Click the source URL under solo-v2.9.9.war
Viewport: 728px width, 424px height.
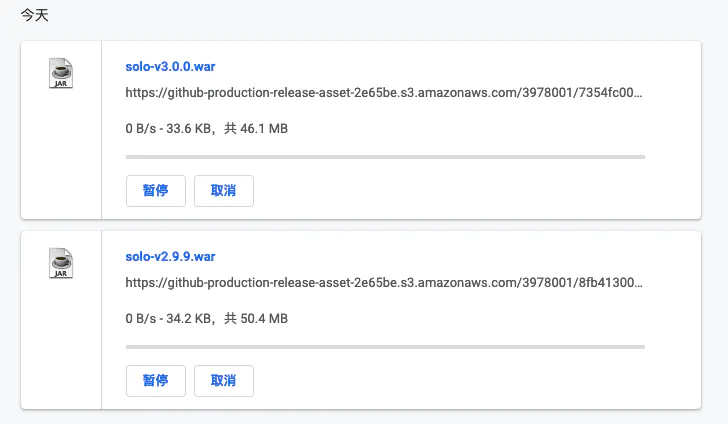tap(383, 283)
